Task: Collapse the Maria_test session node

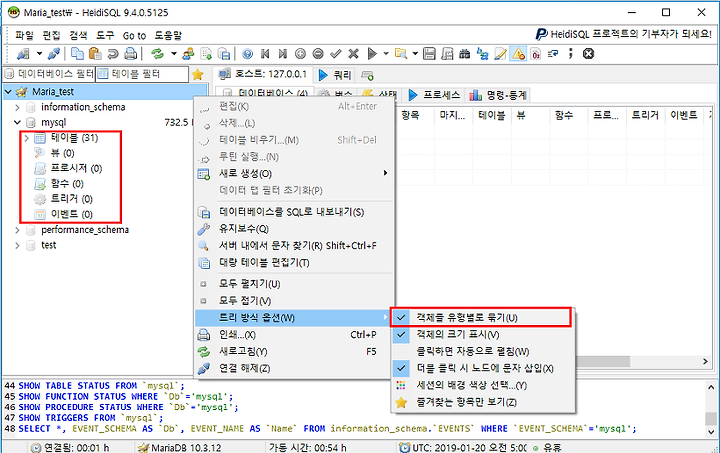Action: 8,92
